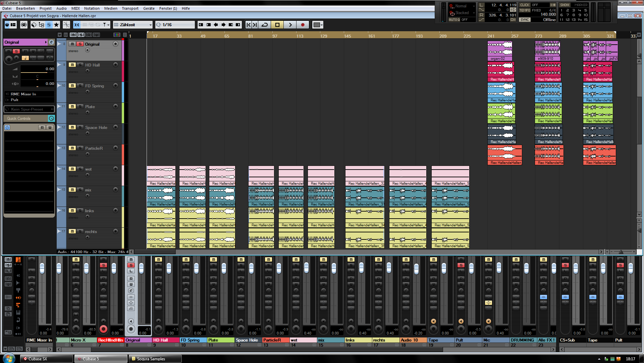Screen dimensions: 644x363
Task: Click the Go to Next Marker button
Action: (255, 25)
